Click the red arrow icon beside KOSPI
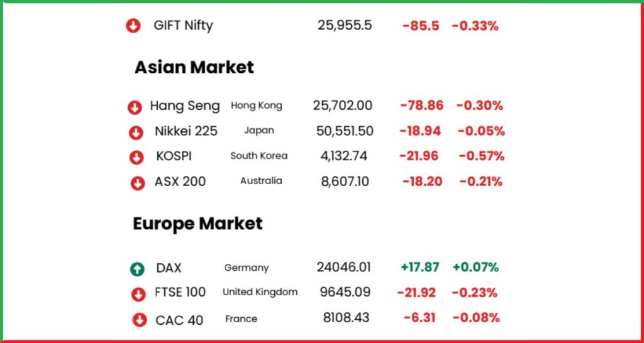This screenshot has width=644, height=343. point(136,158)
